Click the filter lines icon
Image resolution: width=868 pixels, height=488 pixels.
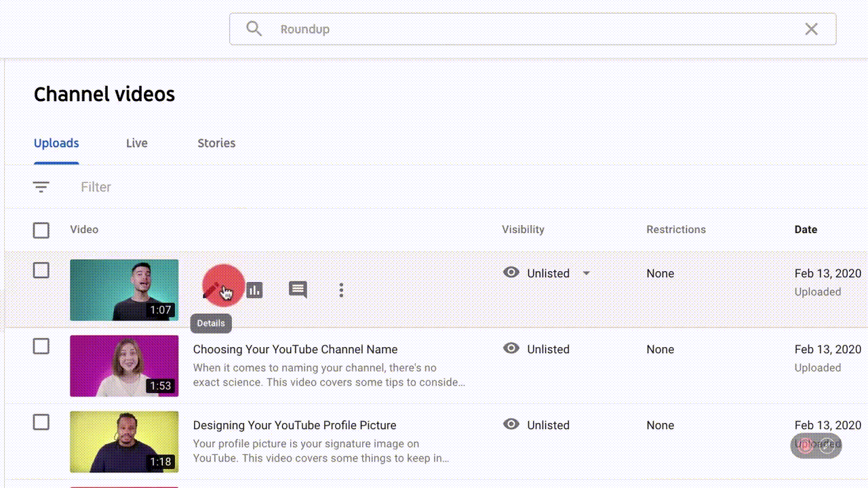[x=41, y=187]
